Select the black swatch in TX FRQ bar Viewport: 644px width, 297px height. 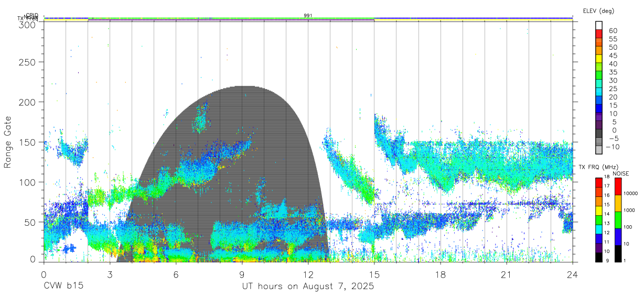click(x=599, y=257)
